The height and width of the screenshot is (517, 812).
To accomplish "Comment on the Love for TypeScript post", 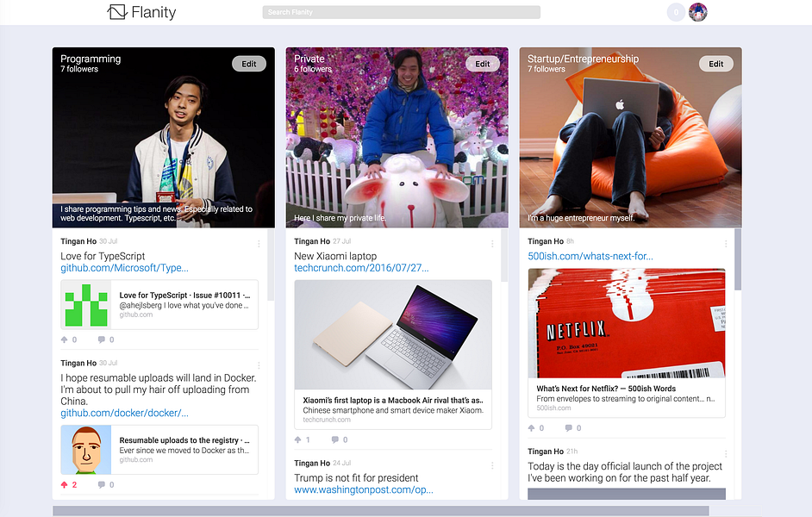I will click(106, 339).
